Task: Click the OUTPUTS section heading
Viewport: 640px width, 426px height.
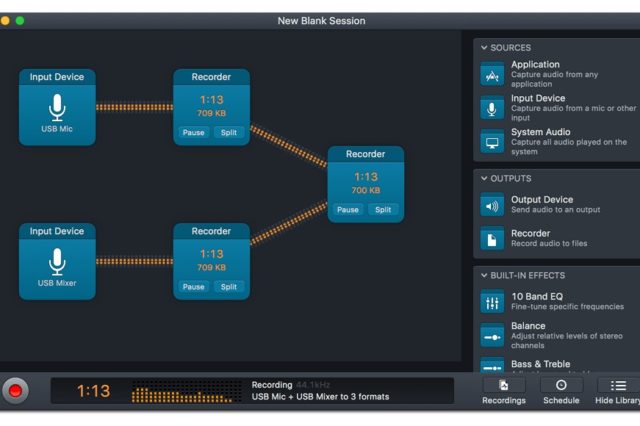Action: pyautogui.click(x=511, y=178)
